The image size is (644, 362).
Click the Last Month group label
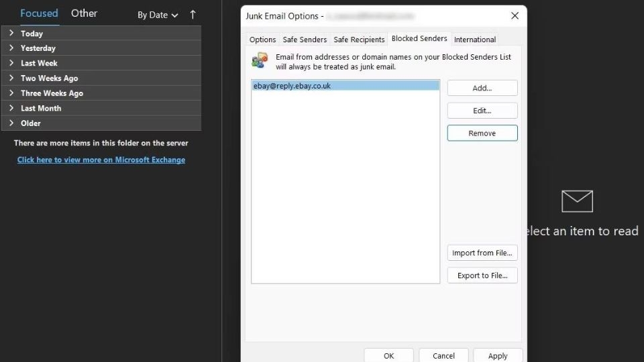point(41,109)
